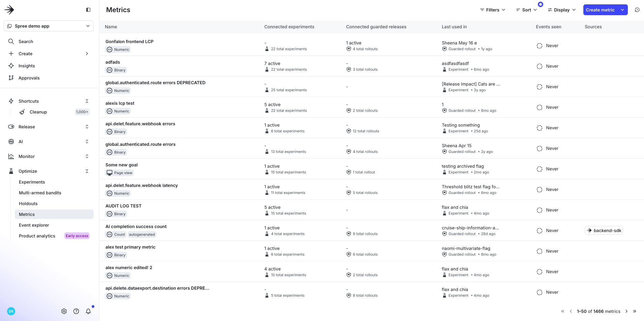
Task: Click the backend-sdk source tag
Action: pos(604,230)
